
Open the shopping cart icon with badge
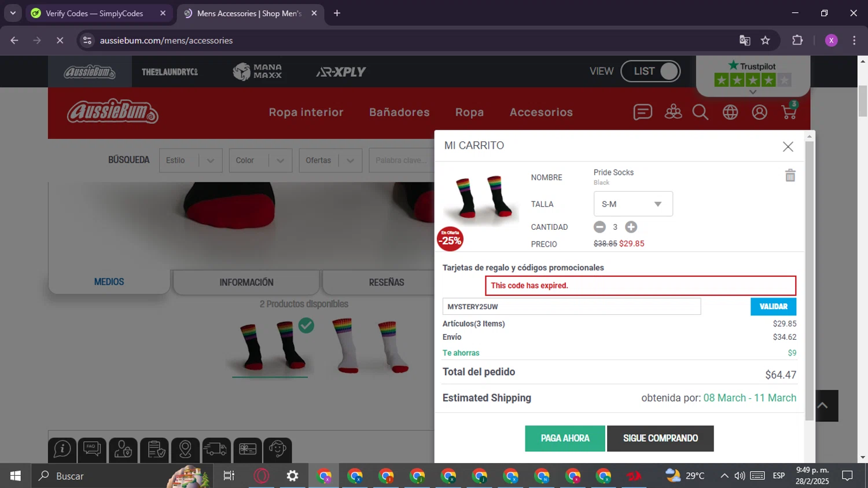coord(790,111)
